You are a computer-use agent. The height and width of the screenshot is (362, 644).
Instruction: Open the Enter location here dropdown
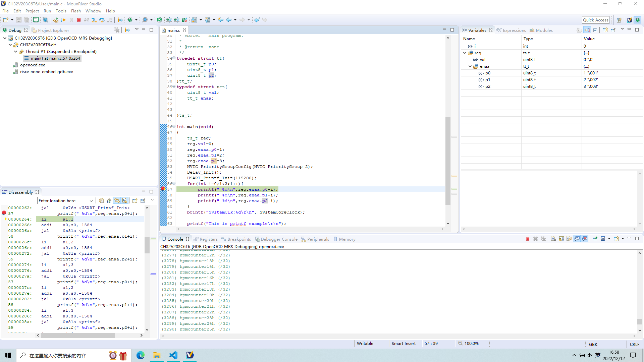pyautogui.click(x=91, y=201)
